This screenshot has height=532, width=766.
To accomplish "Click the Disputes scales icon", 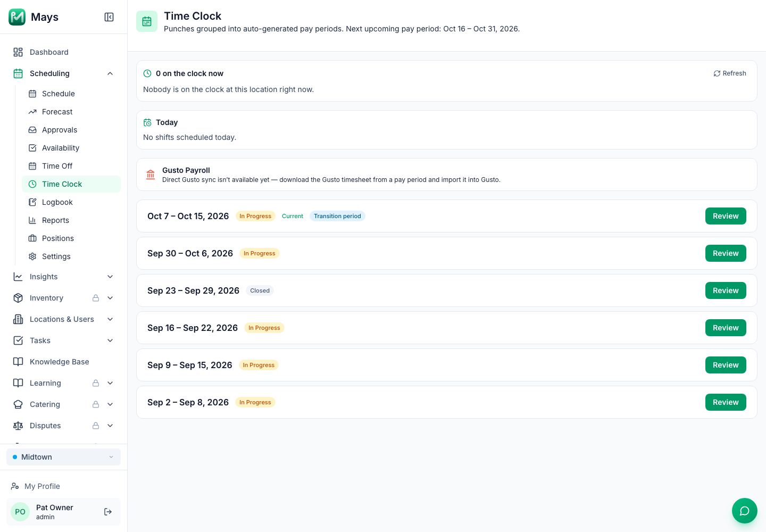I will (18, 426).
